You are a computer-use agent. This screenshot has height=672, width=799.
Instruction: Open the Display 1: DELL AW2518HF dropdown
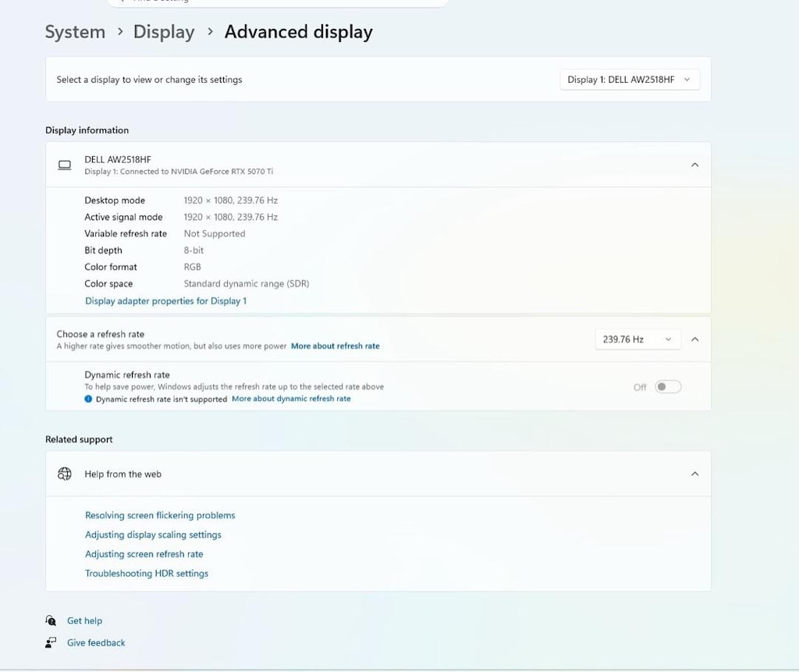tap(630, 80)
